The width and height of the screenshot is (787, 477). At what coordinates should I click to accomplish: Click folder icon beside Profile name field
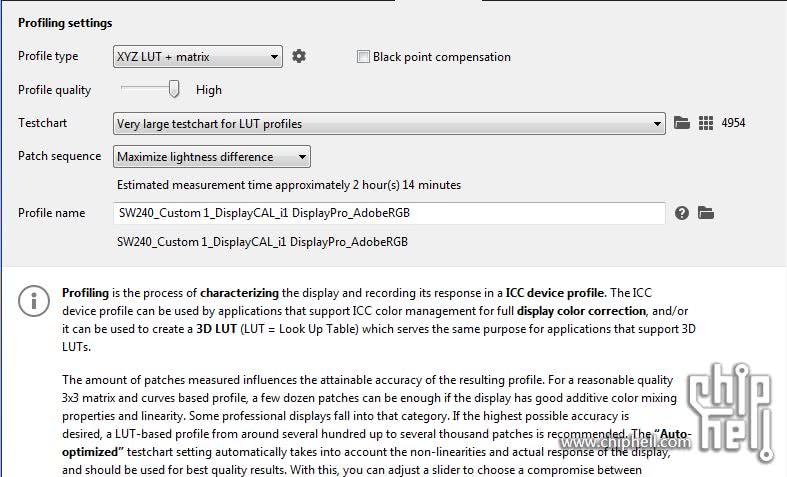pyautogui.click(x=706, y=213)
